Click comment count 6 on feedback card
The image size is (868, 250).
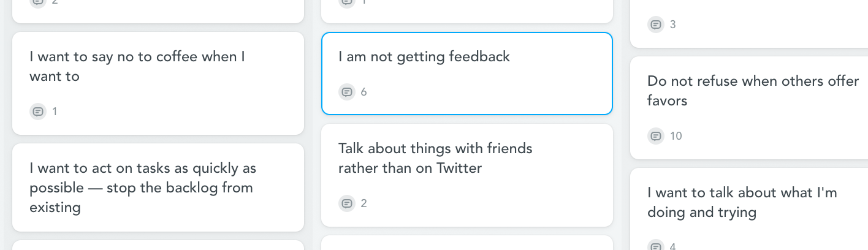(x=364, y=92)
